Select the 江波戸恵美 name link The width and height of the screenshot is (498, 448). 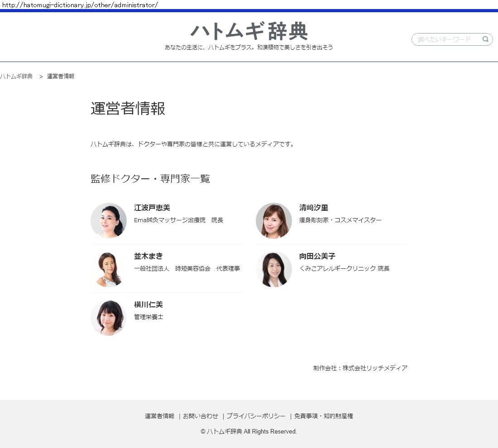tap(152, 208)
